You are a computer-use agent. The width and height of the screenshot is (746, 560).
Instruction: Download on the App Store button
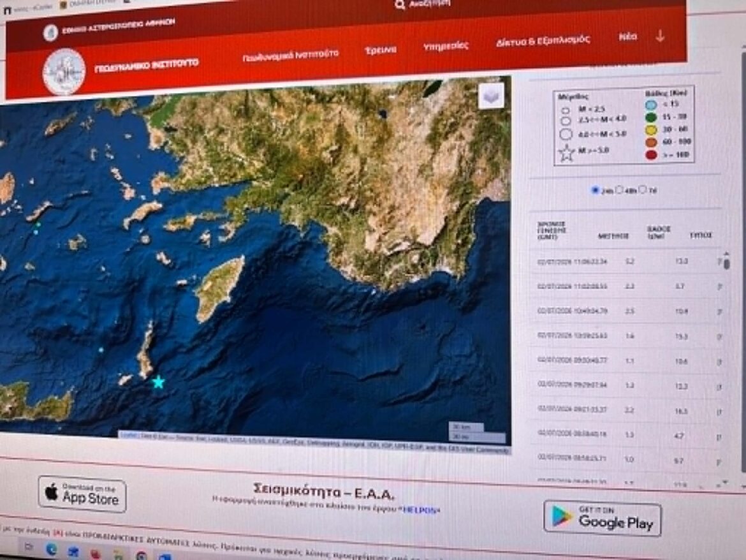(82, 494)
